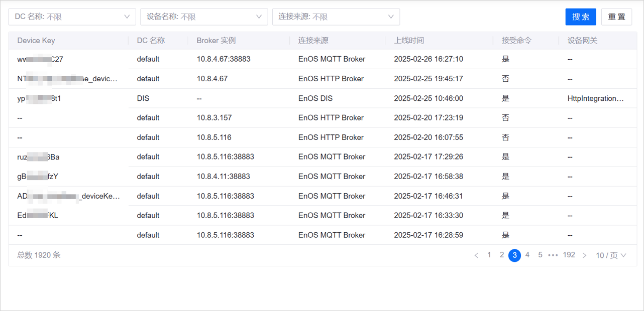Click the 重置 reset button

point(616,17)
